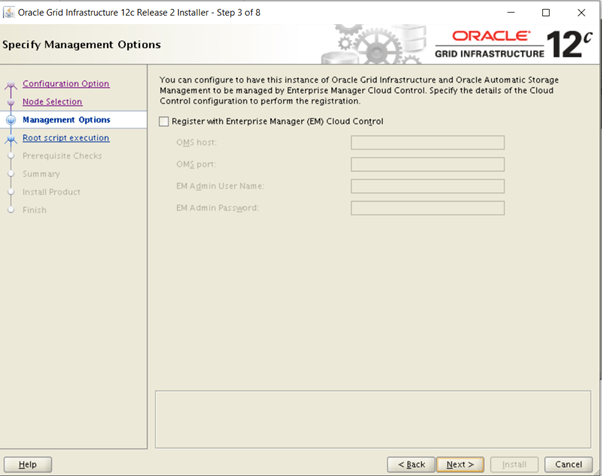Click the installer app icon in title bar

9,12
